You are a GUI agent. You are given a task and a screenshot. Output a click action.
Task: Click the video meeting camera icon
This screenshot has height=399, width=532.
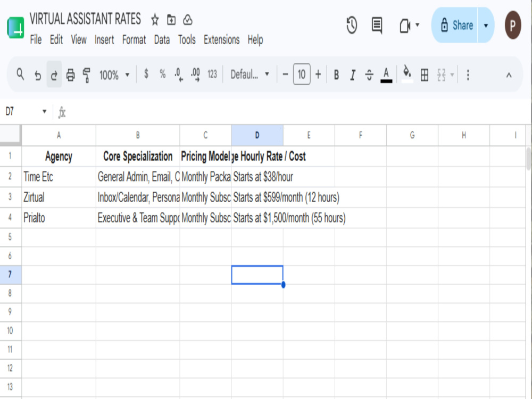405,26
